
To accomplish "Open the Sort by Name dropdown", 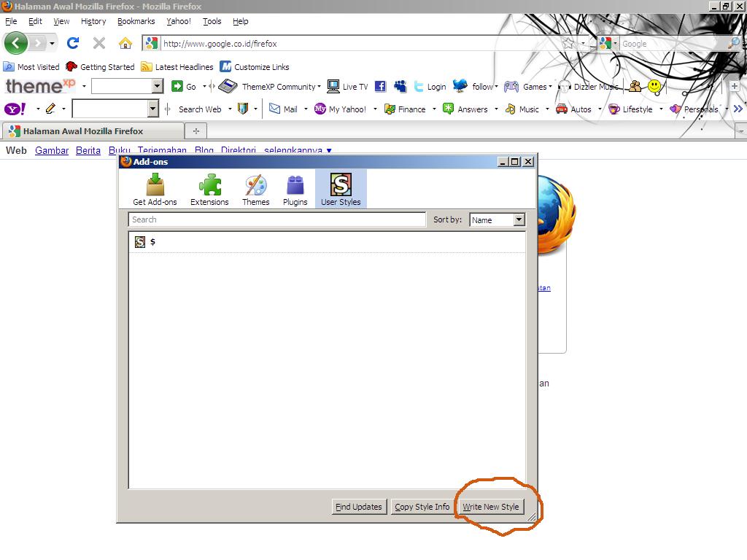I will click(x=498, y=219).
